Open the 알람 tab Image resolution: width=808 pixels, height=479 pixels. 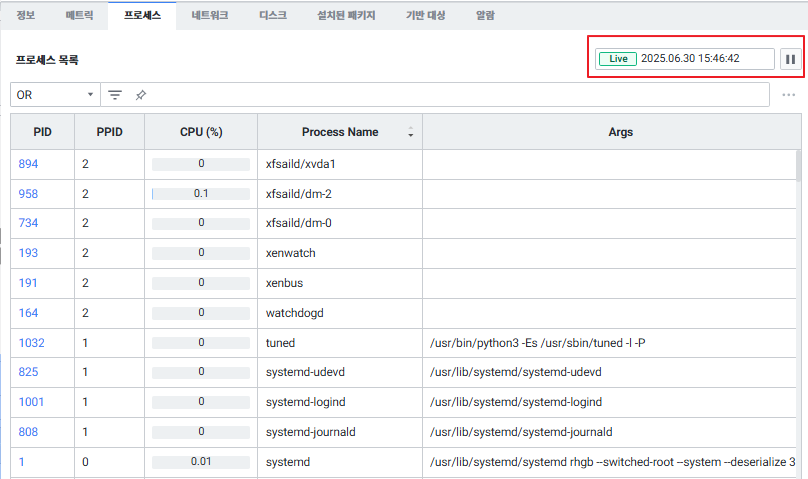pos(484,16)
